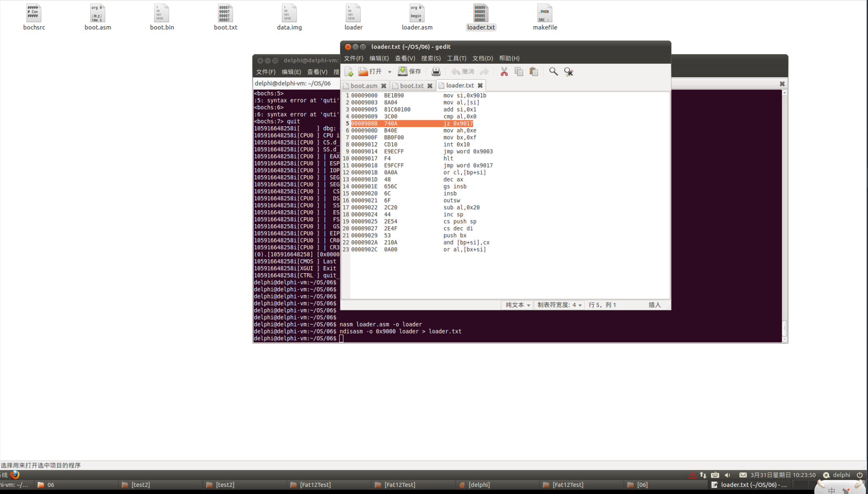
Task: Save file with 保存 button
Action: click(x=410, y=71)
